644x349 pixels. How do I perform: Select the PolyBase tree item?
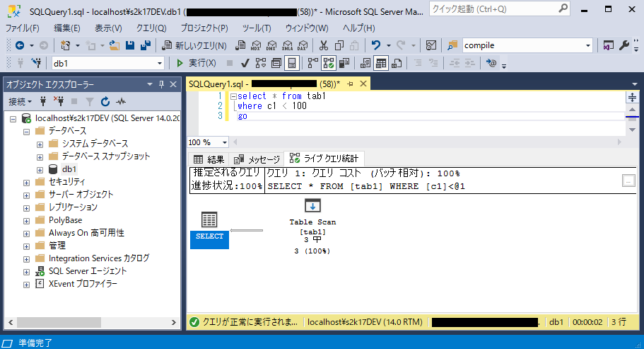point(65,220)
